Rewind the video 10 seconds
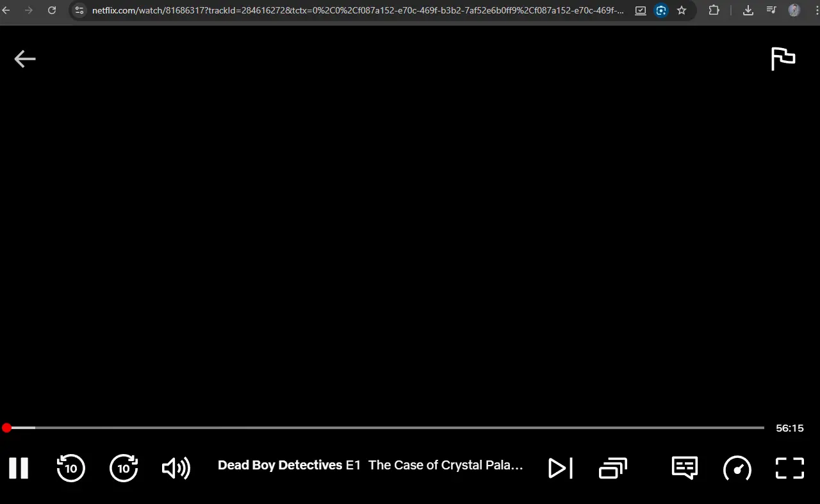The height and width of the screenshot is (504, 820). click(70, 468)
